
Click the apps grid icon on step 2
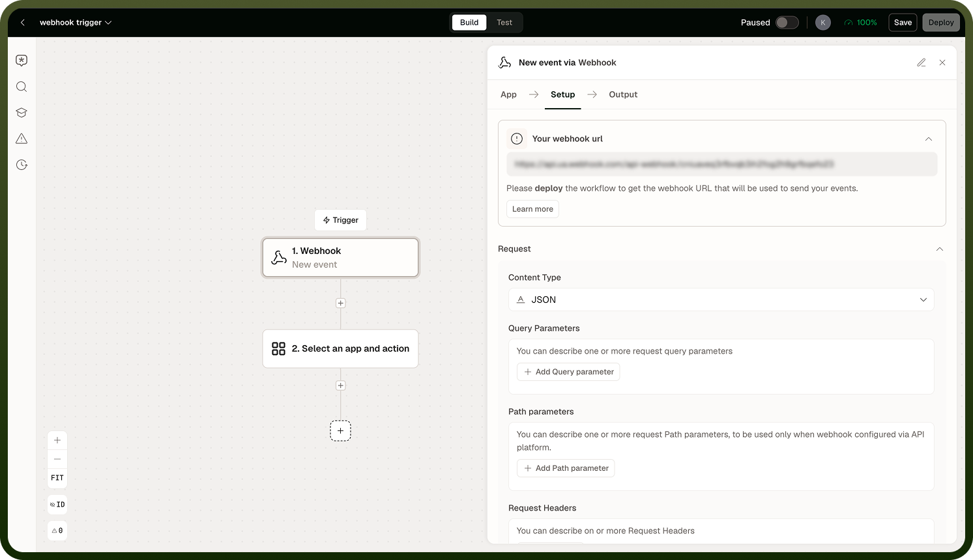coord(278,349)
